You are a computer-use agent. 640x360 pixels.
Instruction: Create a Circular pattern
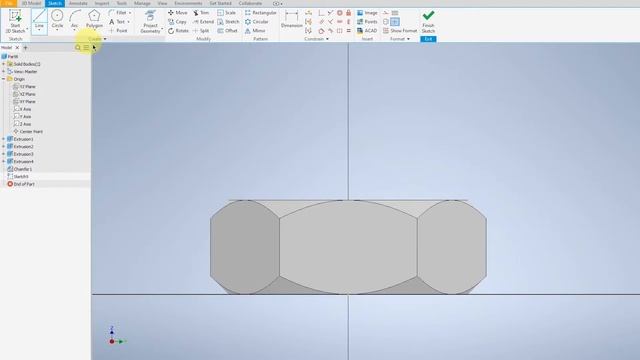[x=256, y=22]
